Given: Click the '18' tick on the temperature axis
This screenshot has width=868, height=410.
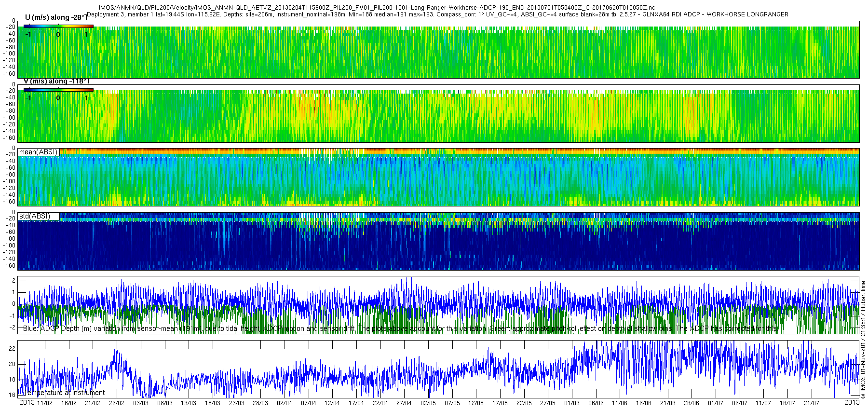Looking at the screenshot, I should coord(12,380).
